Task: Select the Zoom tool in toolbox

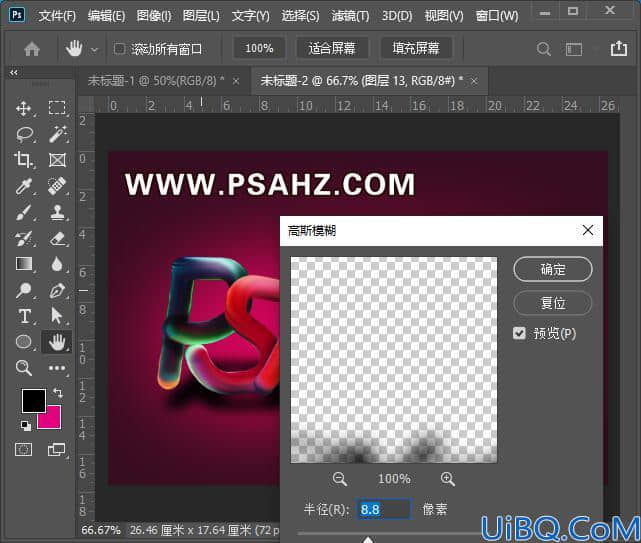Action: [x=24, y=368]
